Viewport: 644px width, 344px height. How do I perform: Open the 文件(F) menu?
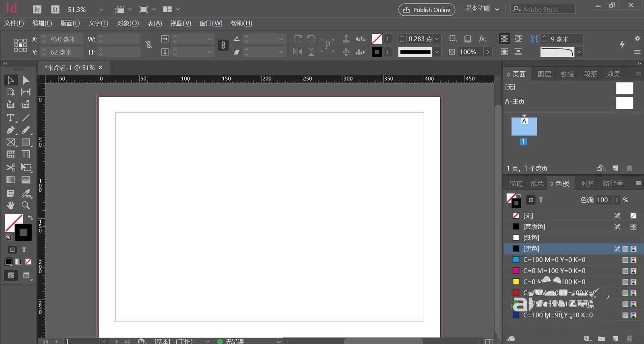tap(14, 23)
